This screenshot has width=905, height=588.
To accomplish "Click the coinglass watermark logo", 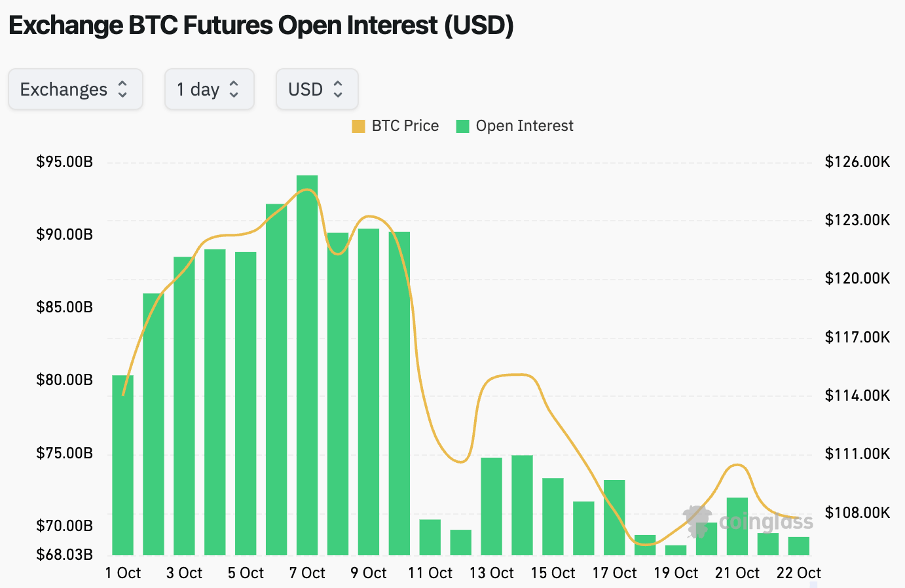I will pos(748,521).
